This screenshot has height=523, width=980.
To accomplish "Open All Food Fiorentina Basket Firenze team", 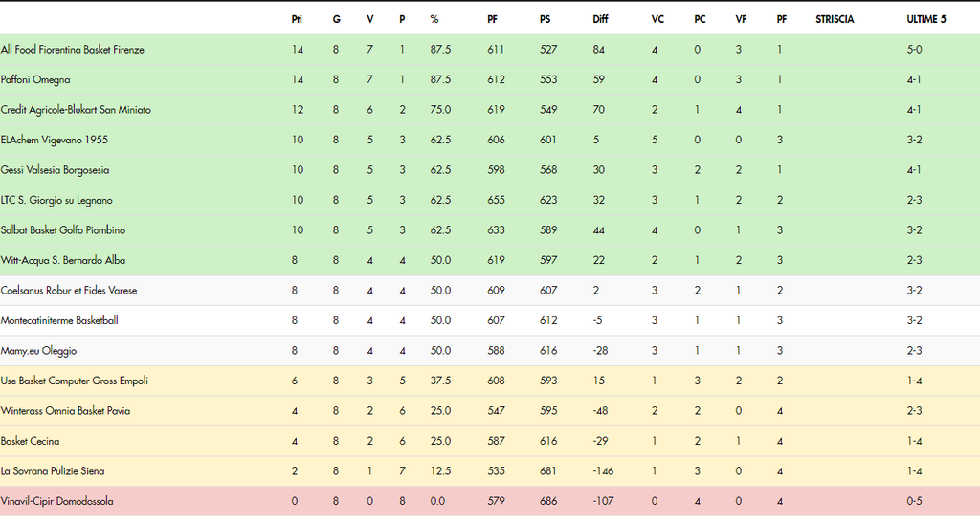I will point(73,50).
